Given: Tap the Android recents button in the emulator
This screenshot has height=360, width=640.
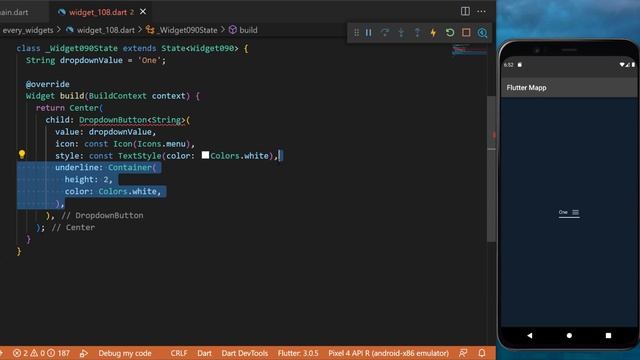Looking at the screenshot, I should click(x=608, y=336).
